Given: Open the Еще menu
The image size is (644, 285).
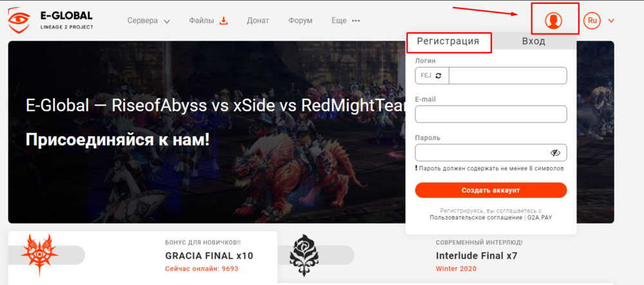Looking at the screenshot, I should pyautogui.click(x=339, y=21).
